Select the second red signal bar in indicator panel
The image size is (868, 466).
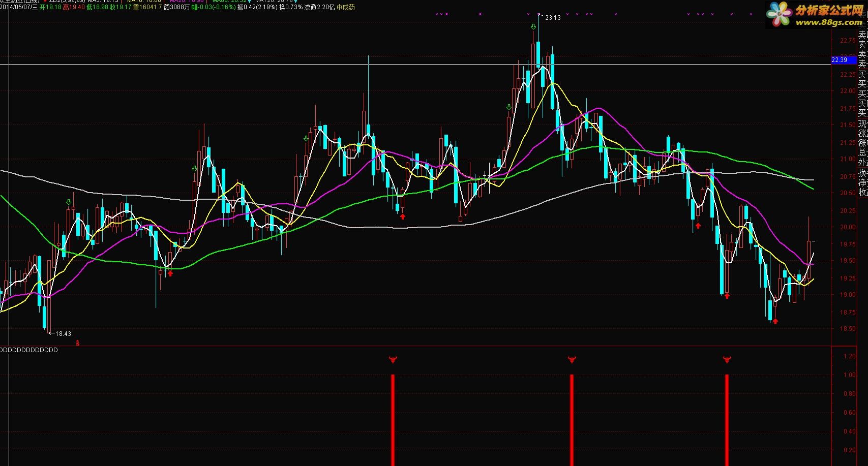click(572, 420)
